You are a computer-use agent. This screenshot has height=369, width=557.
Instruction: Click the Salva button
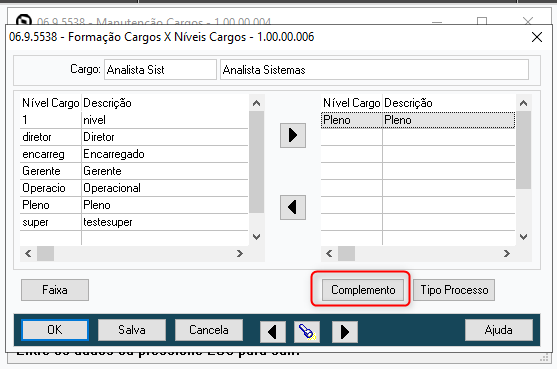click(x=132, y=330)
